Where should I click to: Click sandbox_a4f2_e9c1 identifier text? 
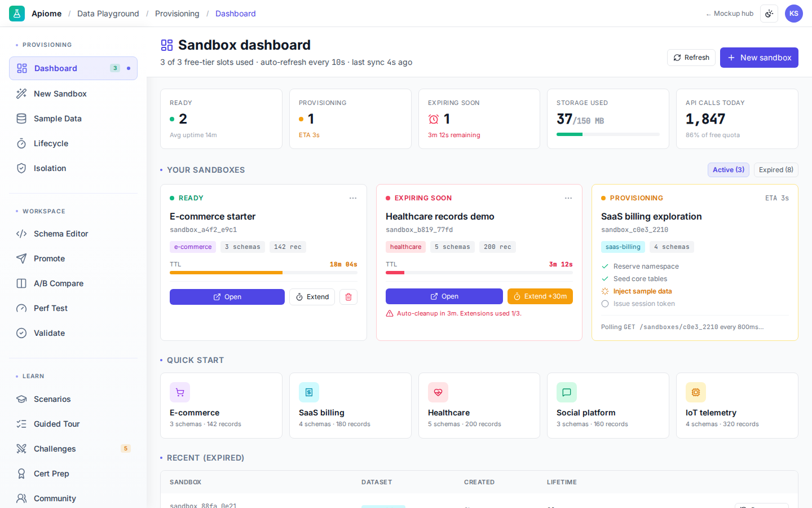204,230
